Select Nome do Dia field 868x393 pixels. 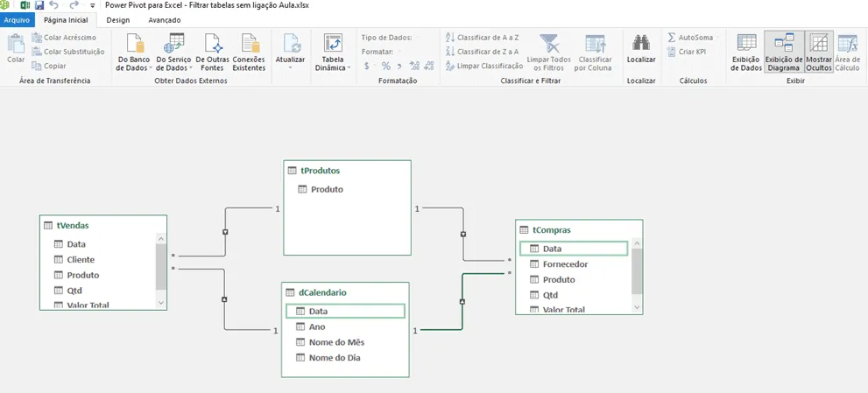click(335, 358)
